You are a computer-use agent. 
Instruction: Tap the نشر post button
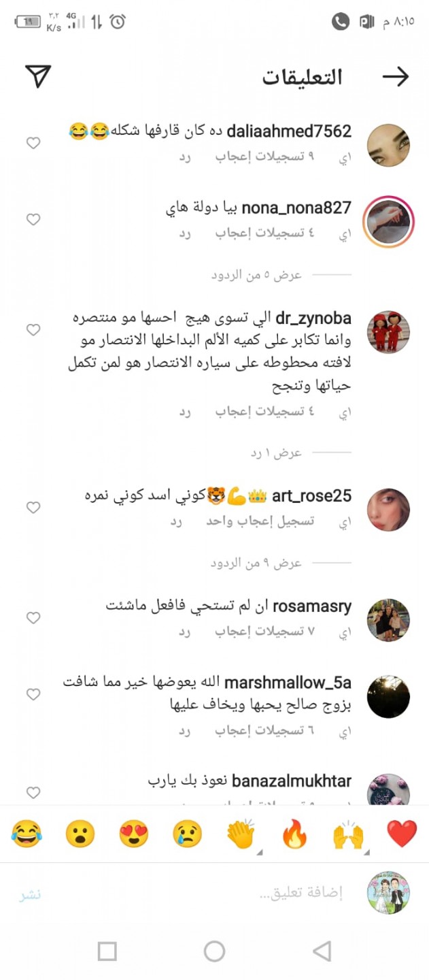pyautogui.click(x=30, y=894)
